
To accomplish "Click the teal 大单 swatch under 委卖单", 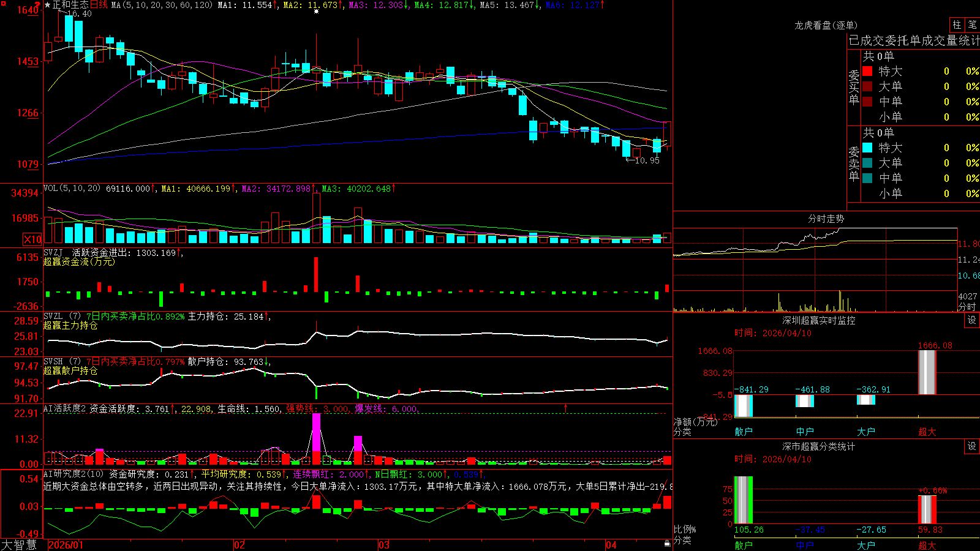I will click(x=867, y=163).
